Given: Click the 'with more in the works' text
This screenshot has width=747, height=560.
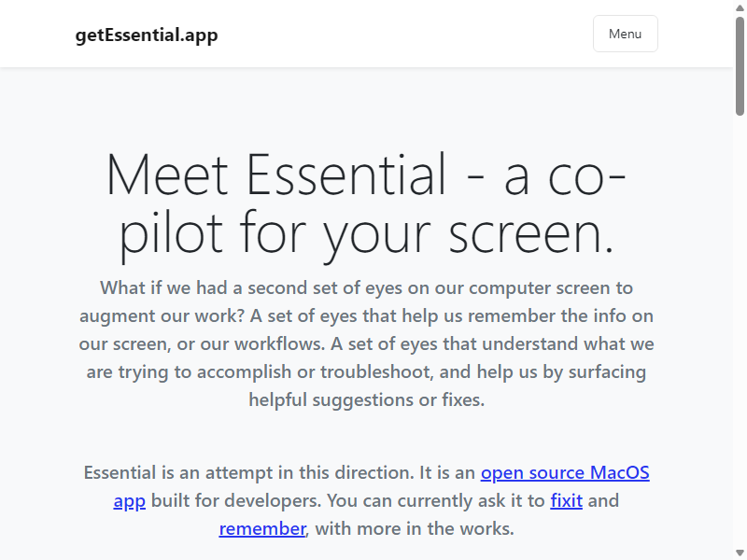Looking at the screenshot, I should 415,528.
